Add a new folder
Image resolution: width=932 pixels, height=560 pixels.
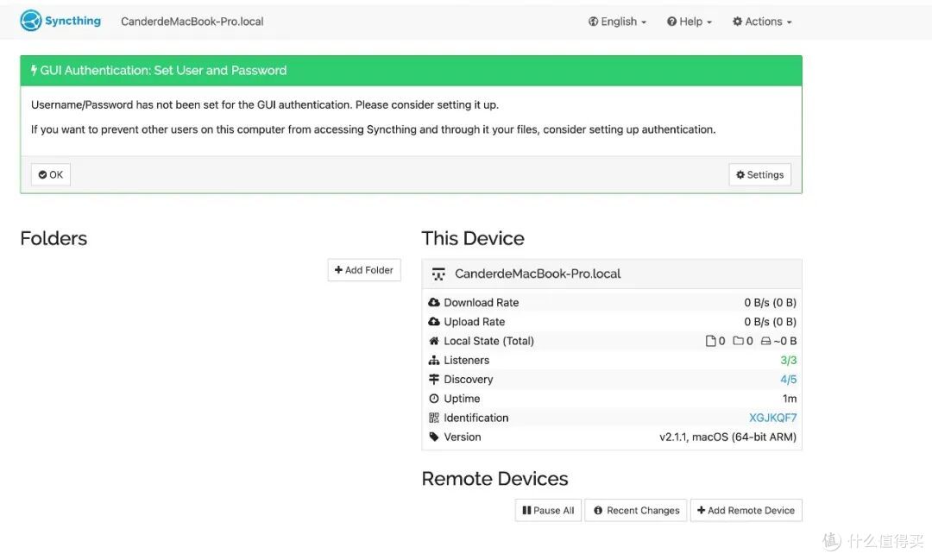[364, 270]
